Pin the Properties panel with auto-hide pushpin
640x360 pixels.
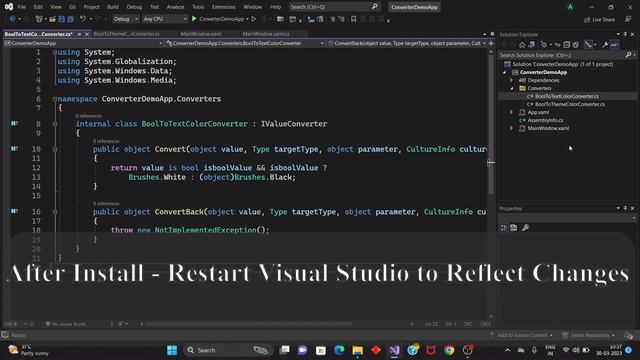click(x=625, y=208)
